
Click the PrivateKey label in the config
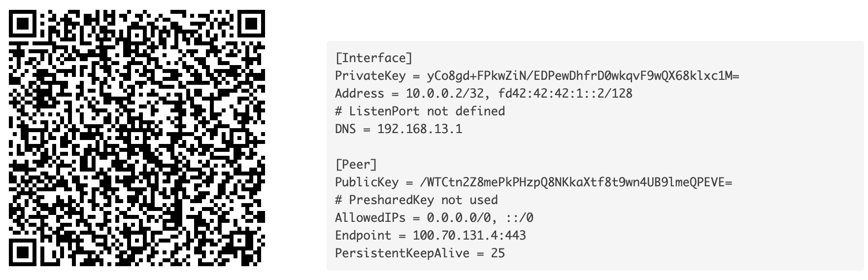tap(370, 76)
